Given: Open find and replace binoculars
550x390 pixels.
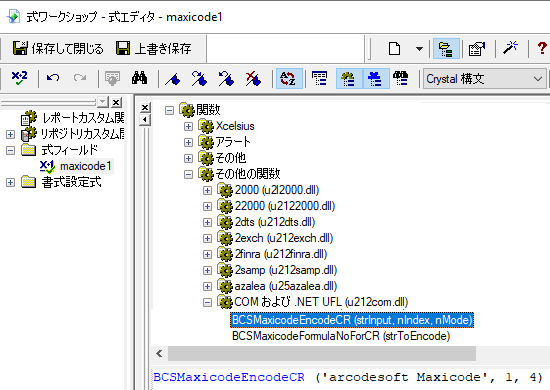Looking at the screenshot, I should (140, 78).
